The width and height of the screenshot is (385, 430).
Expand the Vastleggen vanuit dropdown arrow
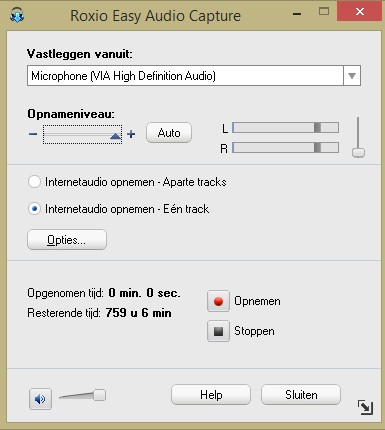352,76
